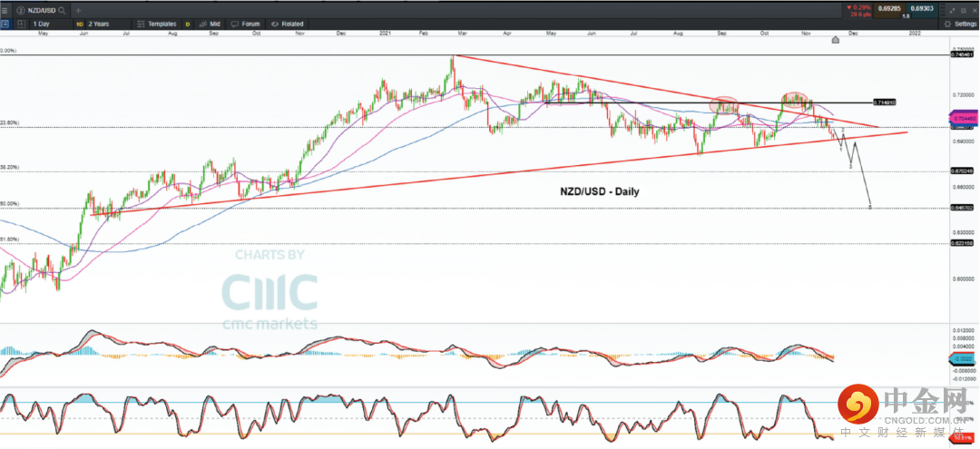
Task: Click the 0.29% daily change indicator
Action: tap(858, 8)
